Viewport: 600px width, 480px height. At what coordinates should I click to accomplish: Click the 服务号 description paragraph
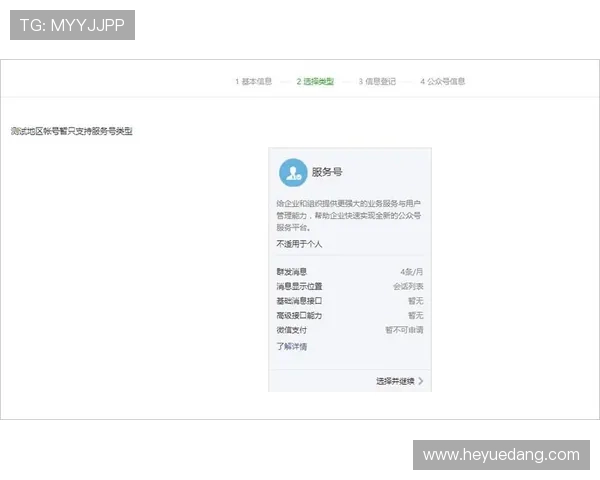coord(349,216)
